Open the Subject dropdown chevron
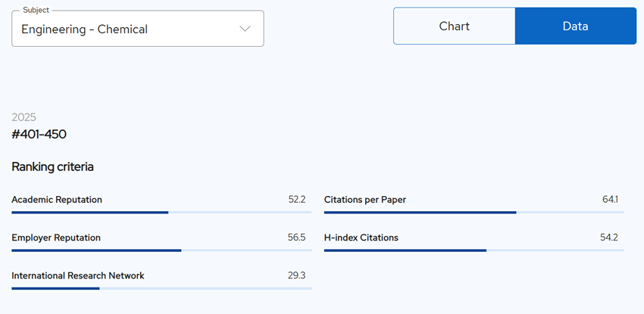 pos(245,29)
